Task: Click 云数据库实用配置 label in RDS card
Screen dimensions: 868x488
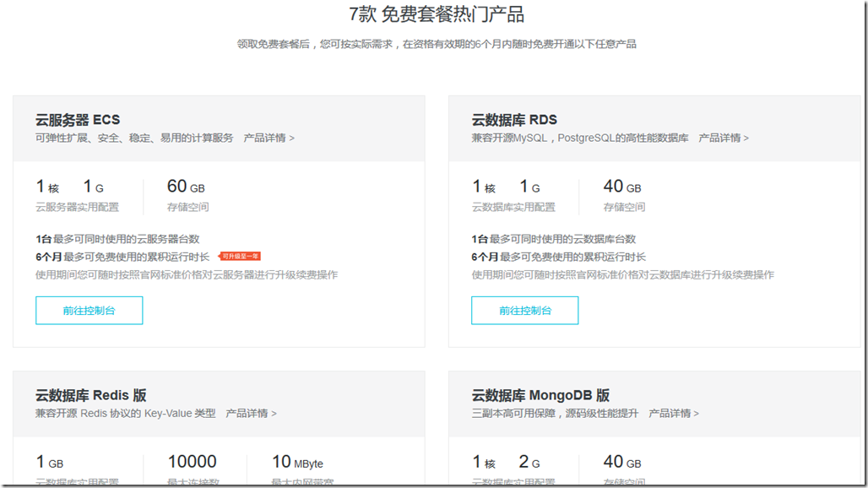Action: click(513, 207)
